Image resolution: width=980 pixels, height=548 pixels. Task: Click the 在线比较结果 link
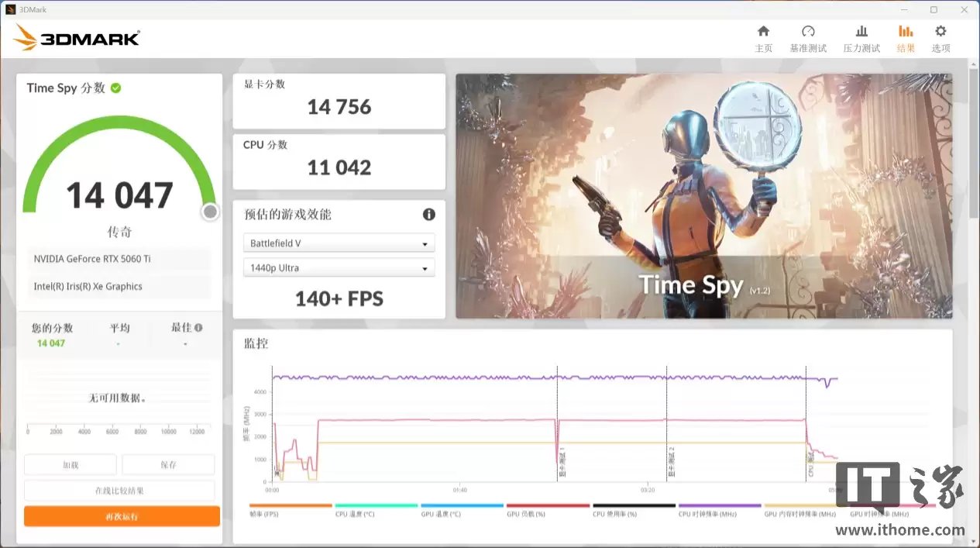coord(120,490)
